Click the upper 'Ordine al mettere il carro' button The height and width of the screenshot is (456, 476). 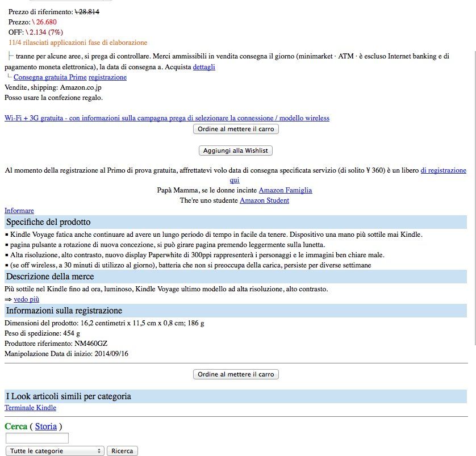coord(236,129)
